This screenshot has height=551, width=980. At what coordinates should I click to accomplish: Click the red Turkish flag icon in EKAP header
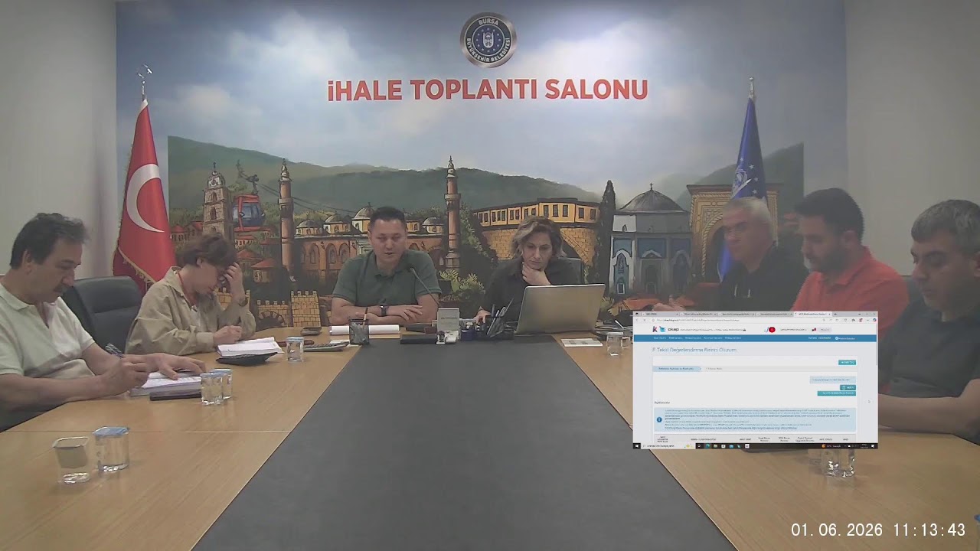coord(772,330)
